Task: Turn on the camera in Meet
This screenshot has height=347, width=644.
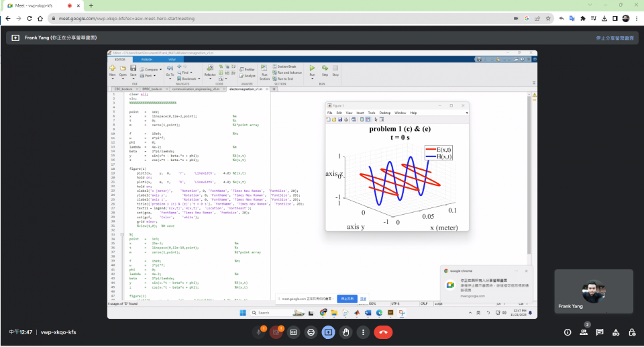Action: [276, 332]
